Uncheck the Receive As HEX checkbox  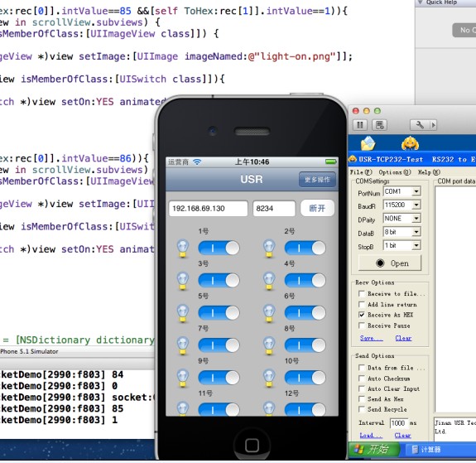tap(361, 315)
